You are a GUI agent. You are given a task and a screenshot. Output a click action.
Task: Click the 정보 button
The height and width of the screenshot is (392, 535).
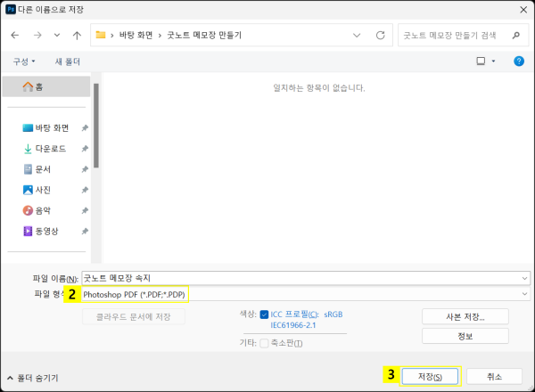coord(465,336)
